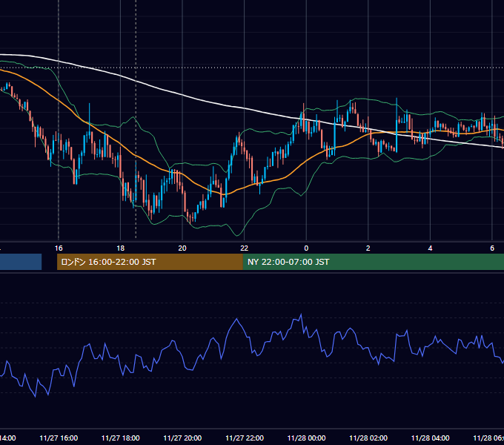Click the hour label 16 on upper axis
The width and height of the screenshot is (504, 445).
pyautogui.click(x=59, y=248)
